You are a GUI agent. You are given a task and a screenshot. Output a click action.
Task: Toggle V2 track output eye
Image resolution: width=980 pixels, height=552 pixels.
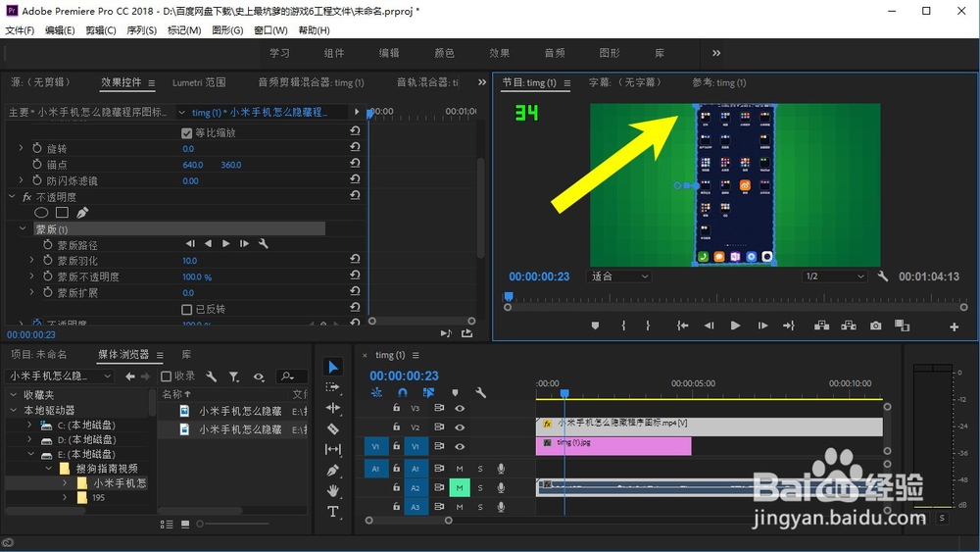tap(460, 427)
